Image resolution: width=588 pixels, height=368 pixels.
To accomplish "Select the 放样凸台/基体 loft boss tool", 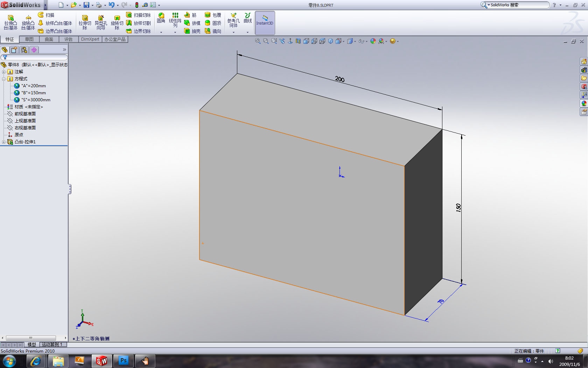I will (55, 23).
